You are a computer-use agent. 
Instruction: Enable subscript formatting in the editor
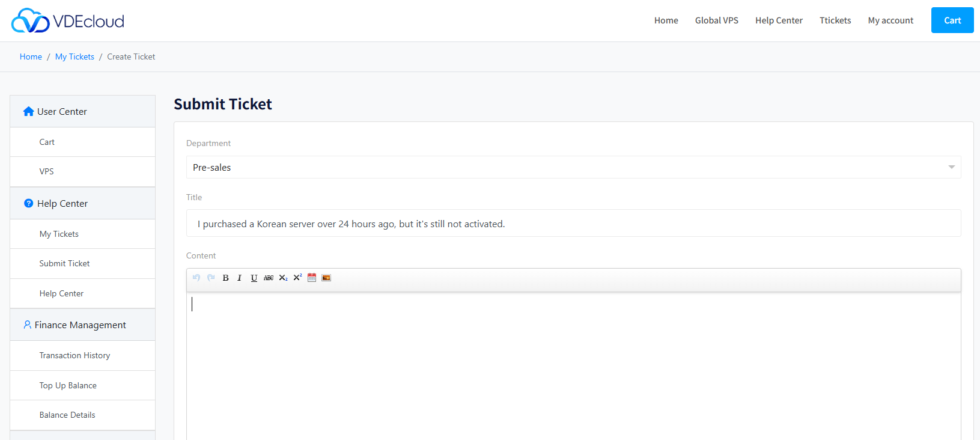coord(283,278)
